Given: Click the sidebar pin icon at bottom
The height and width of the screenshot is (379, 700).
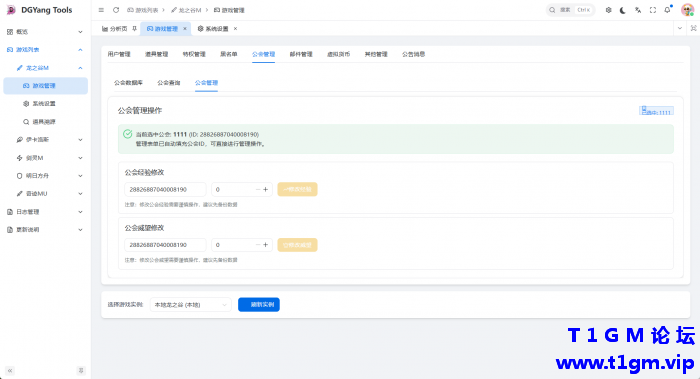Looking at the screenshot, I should tap(81, 371).
